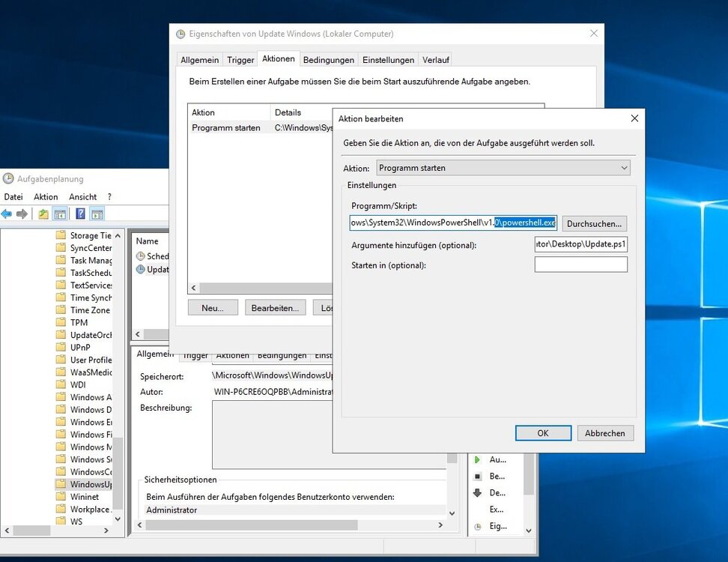The width and height of the screenshot is (728, 562).
Task: Click the 'Starten in (optional)' input field
Action: (x=580, y=265)
